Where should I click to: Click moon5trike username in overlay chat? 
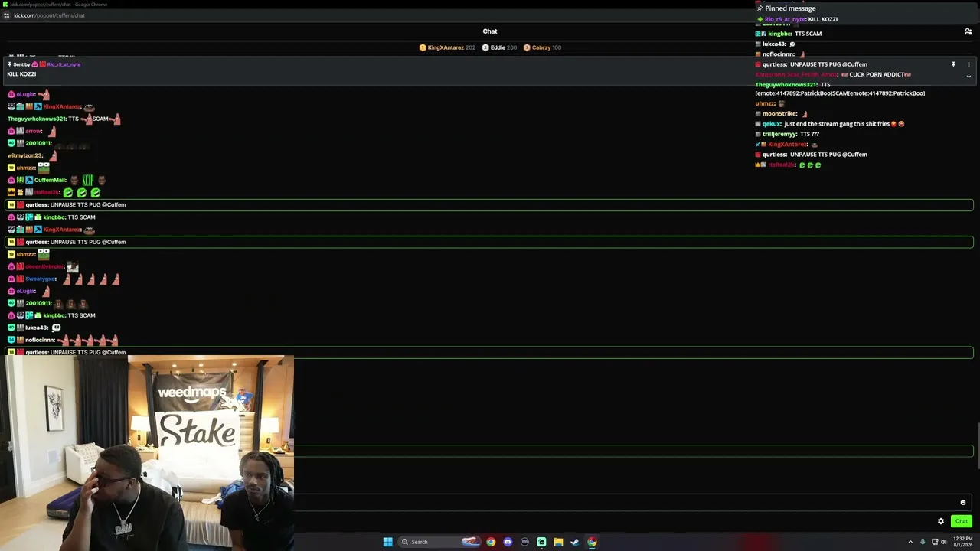779,113
